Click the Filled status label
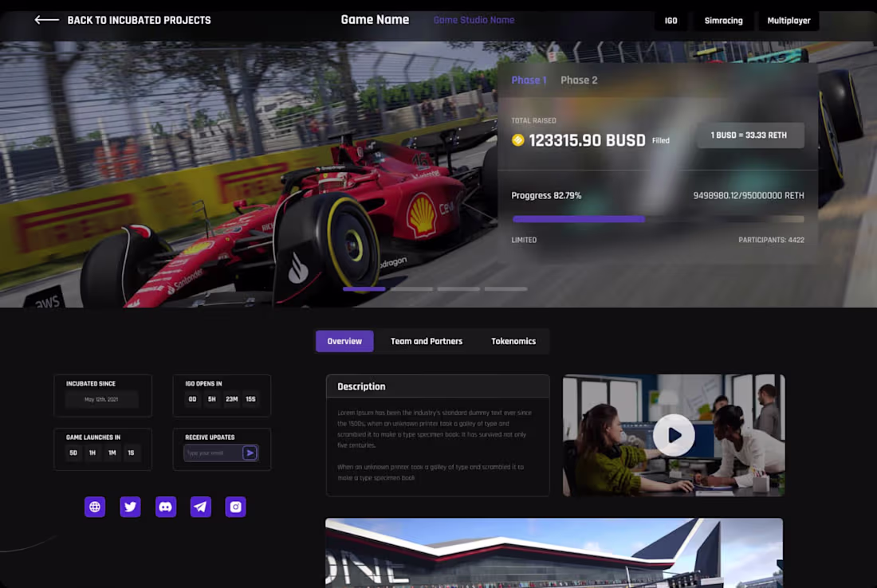 click(x=661, y=141)
